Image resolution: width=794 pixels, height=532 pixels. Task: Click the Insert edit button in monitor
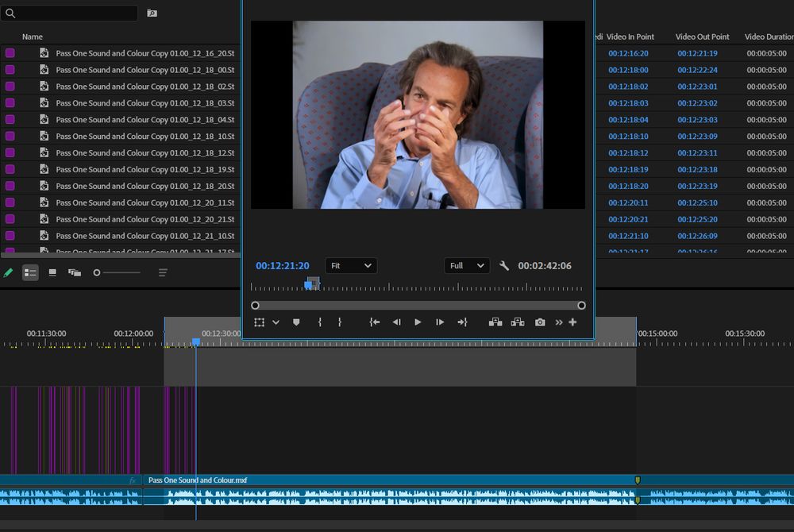[x=495, y=322]
